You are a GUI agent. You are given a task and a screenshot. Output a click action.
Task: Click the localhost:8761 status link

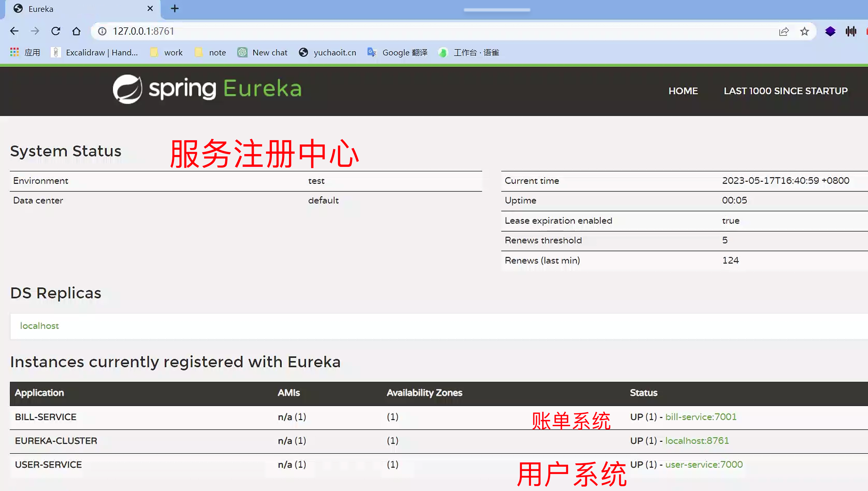(697, 440)
